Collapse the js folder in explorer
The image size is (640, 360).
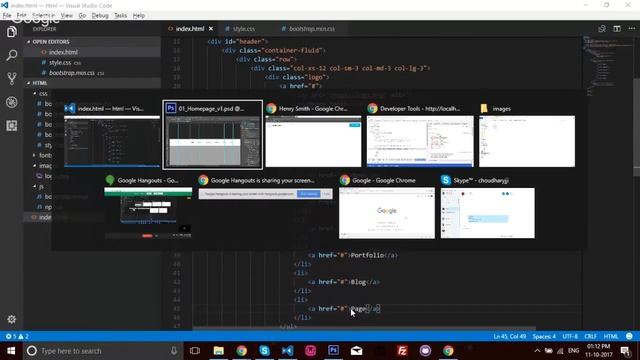39,186
